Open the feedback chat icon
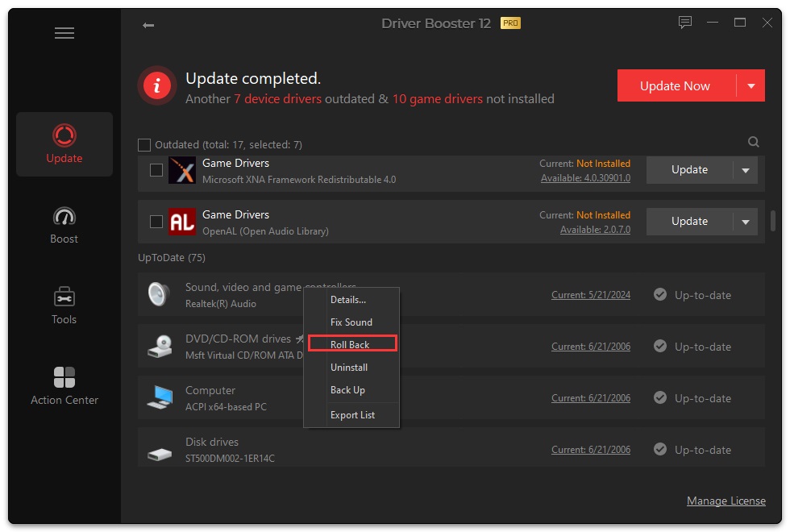 coord(684,23)
